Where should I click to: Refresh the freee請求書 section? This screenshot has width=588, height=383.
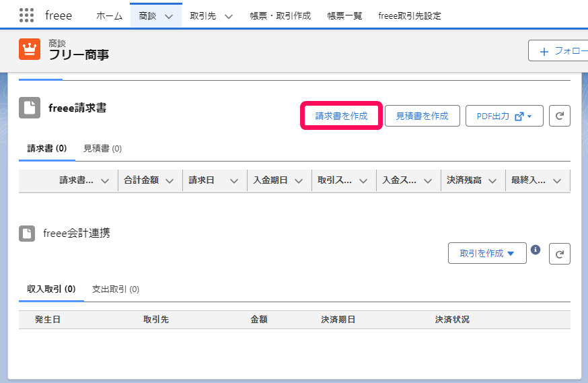click(x=560, y=116)
